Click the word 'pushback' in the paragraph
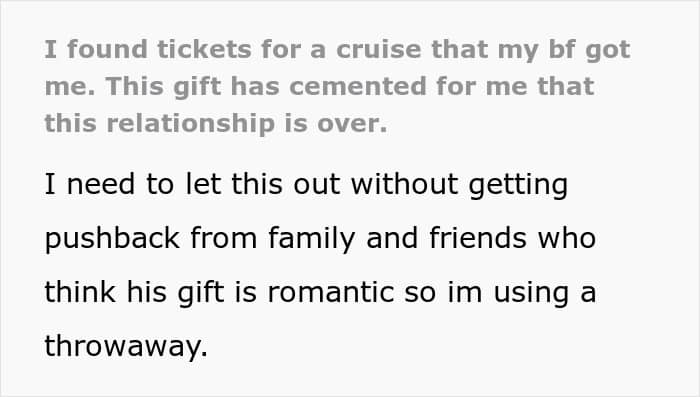 (112, 239)
